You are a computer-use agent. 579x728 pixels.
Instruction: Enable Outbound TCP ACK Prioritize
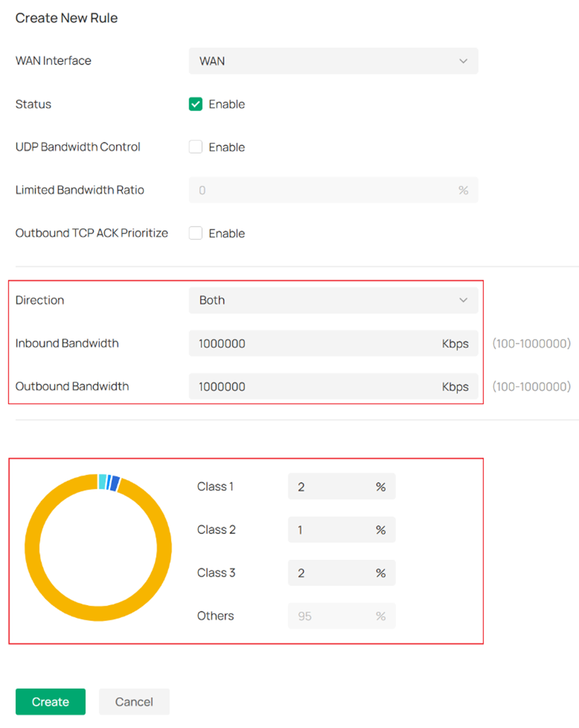click(195, 233)
